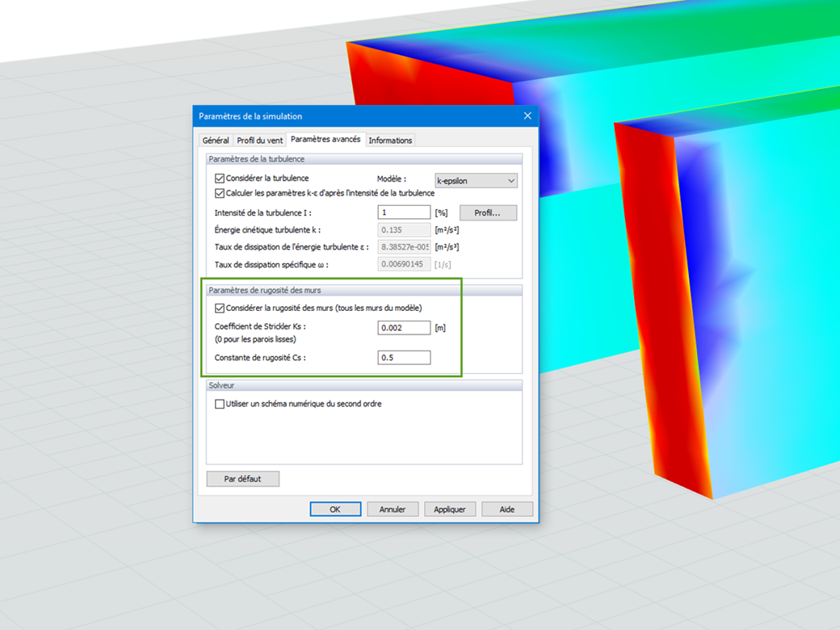Viewport: 840px width, 630px height.
Task: Edit the turbulence intensity value field
Action: tap(404, 212)
